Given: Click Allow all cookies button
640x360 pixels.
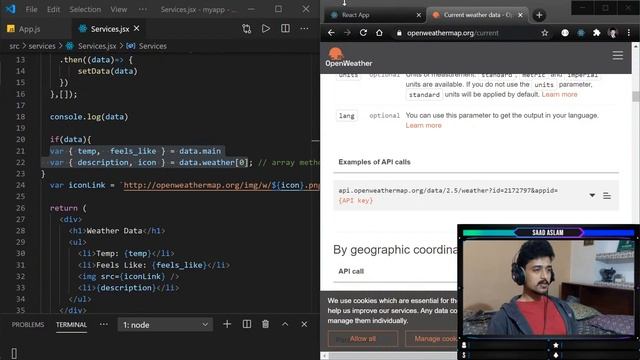Looking at the screenshot, I should [363, 339].
